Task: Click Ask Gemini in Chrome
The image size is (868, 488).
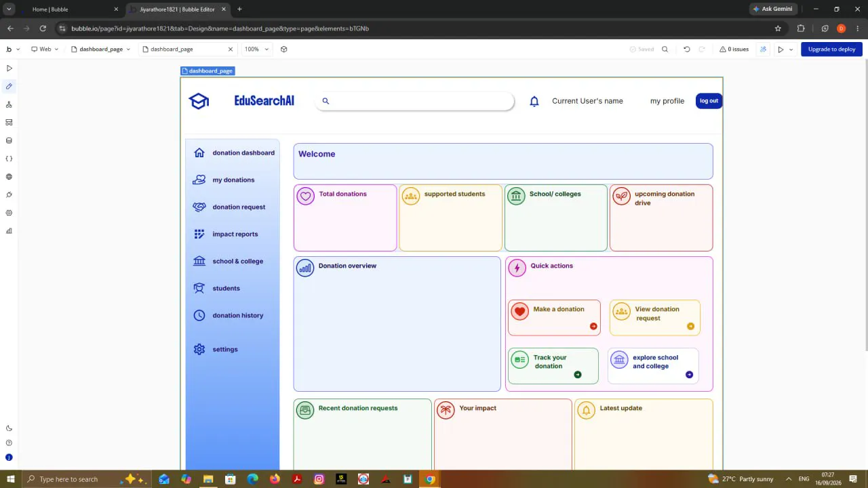Action: click(x=772, y=9)
